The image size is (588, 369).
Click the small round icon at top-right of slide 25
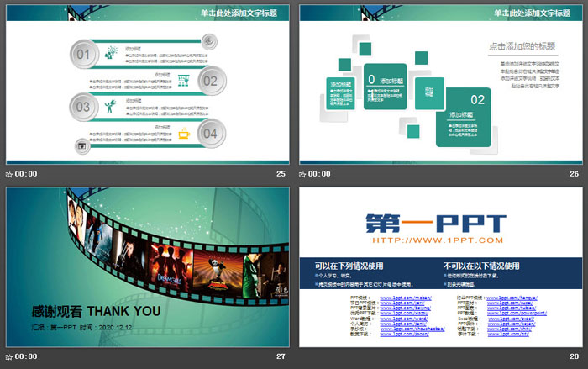coord(209,42)
